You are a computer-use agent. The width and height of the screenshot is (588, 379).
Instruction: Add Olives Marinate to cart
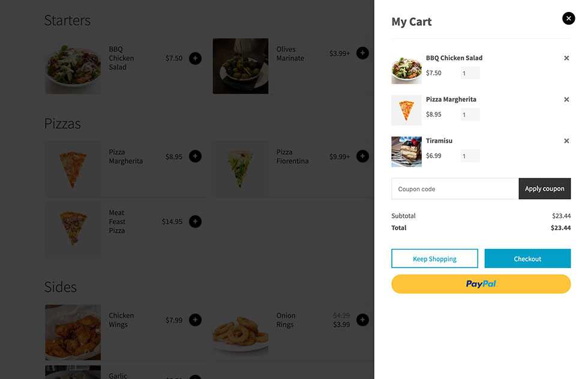pyautogui.click(x=362, y=53)
